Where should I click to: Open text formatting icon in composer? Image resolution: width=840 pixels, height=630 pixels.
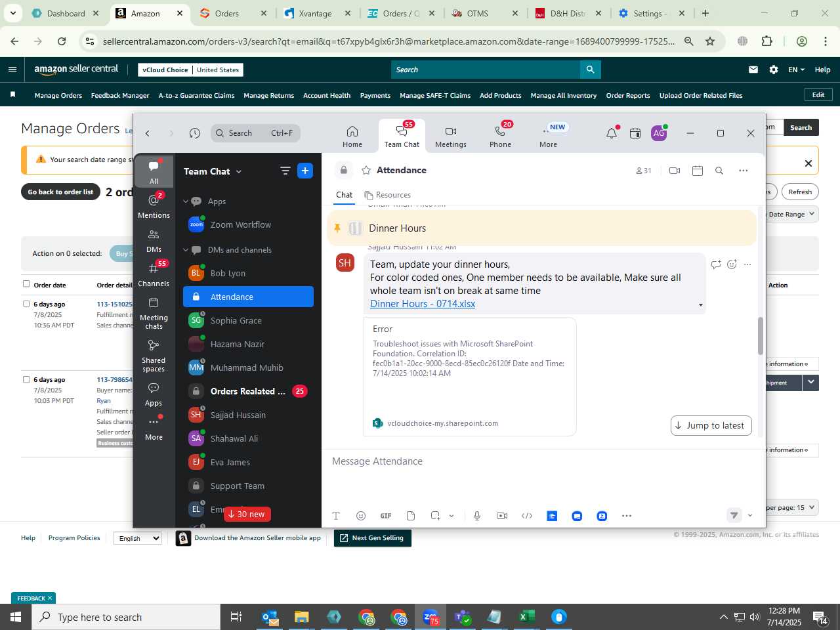336,516
